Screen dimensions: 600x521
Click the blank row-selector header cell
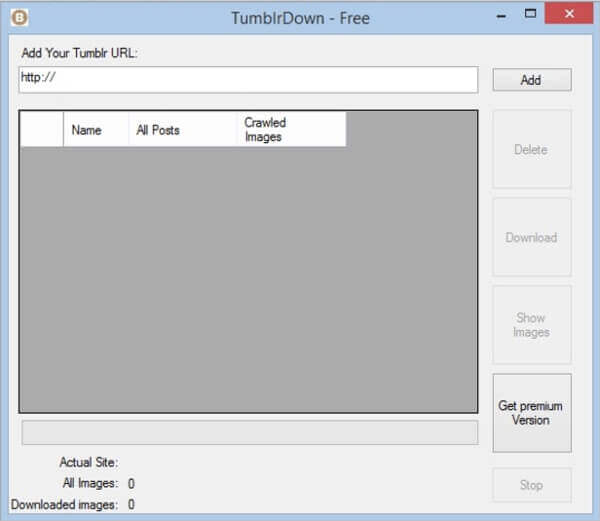pos(42,129)
